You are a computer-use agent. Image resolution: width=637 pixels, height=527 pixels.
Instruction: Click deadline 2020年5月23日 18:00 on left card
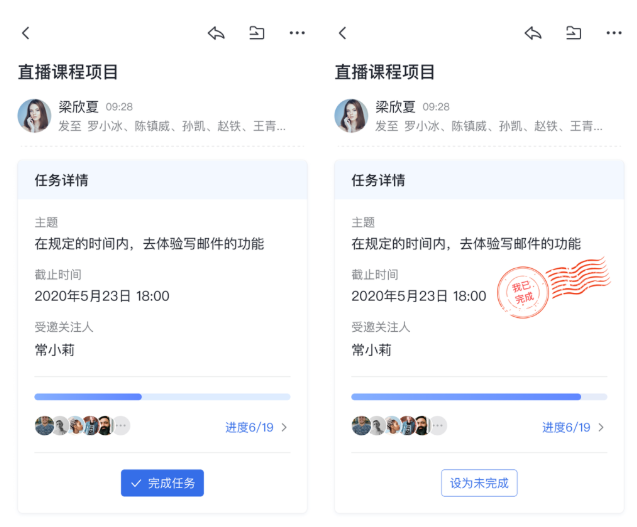(x=102, y=296)
